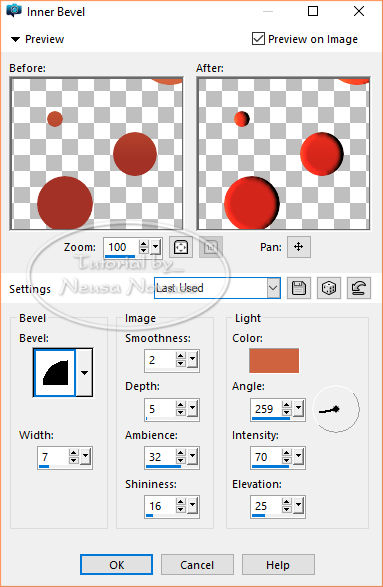Click the Cancel button
The height and width of the screenshot is (587, 383).
coord(197,565)
